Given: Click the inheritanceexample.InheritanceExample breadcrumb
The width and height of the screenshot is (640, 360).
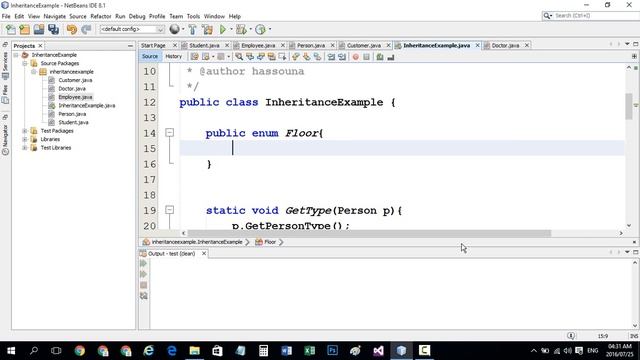Looking at the screenshot, I should click(197, 242).
